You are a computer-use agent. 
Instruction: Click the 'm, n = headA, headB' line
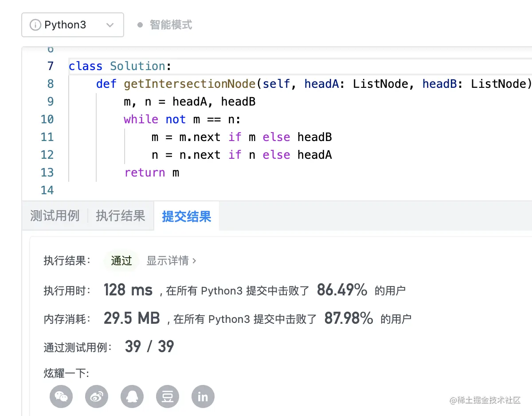[x=190, y=102]
